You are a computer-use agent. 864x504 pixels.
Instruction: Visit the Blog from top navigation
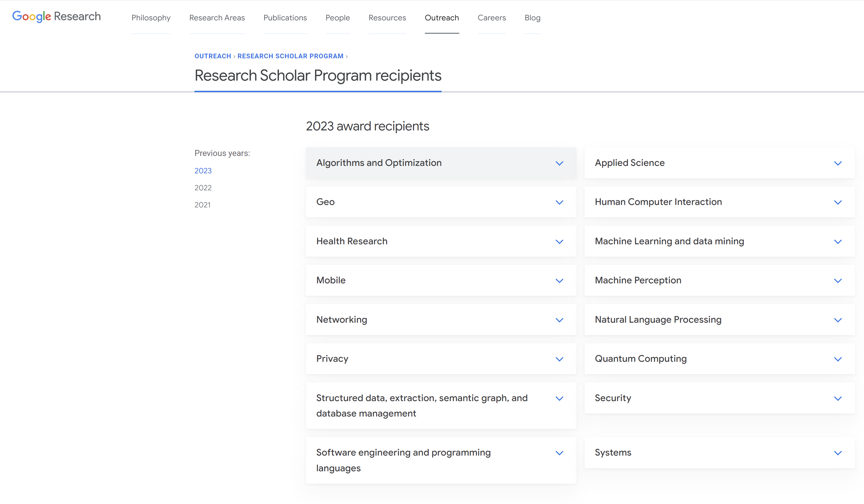tap(532, 18)
